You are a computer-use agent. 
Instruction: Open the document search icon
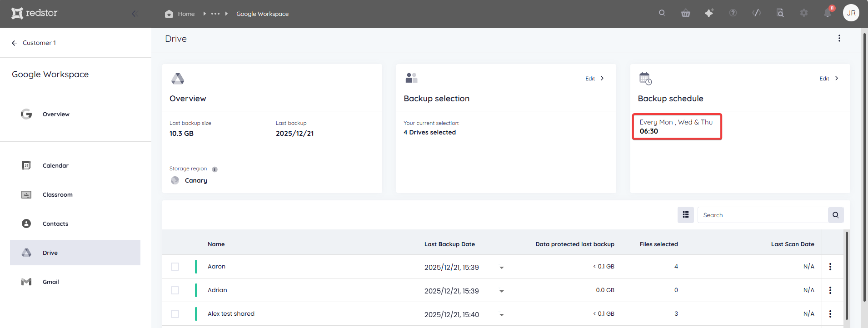pyautogui.click(x=780, y=13)
